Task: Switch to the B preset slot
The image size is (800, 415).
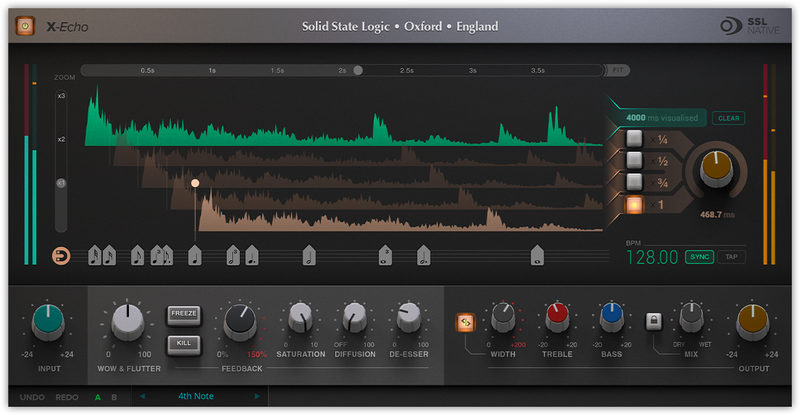Action: pyautogui.click(x=114, y=397)
